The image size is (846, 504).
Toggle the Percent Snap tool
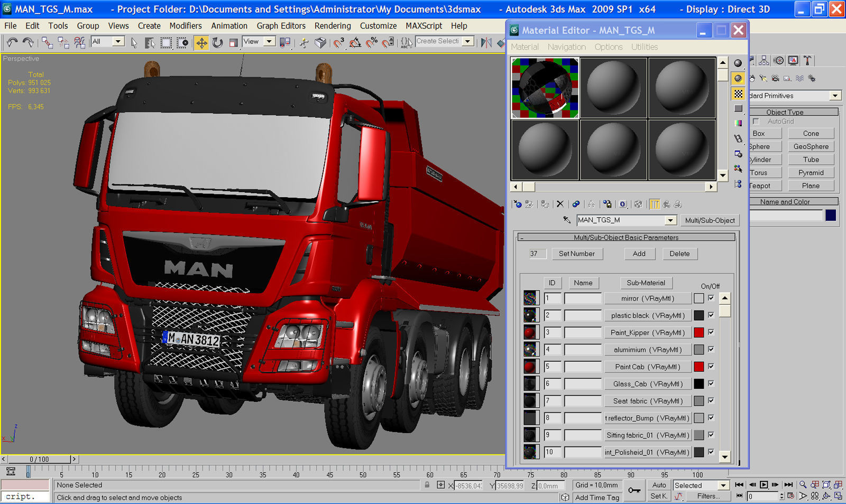point(372,42)
